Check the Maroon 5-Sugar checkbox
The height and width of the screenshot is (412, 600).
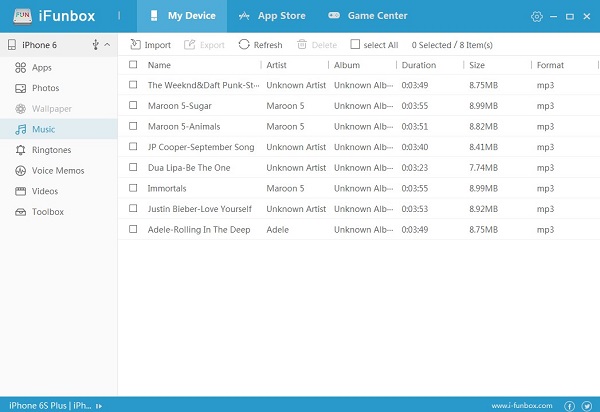pyautogui.click(x=133, y=105)
